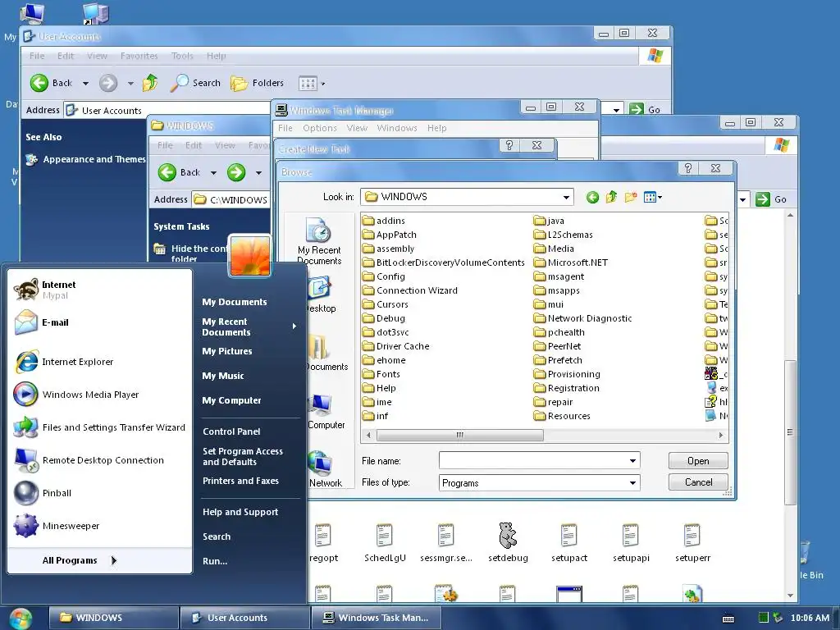Select the Microsoft.NET folder in Browse list

(x=571, y=262)
